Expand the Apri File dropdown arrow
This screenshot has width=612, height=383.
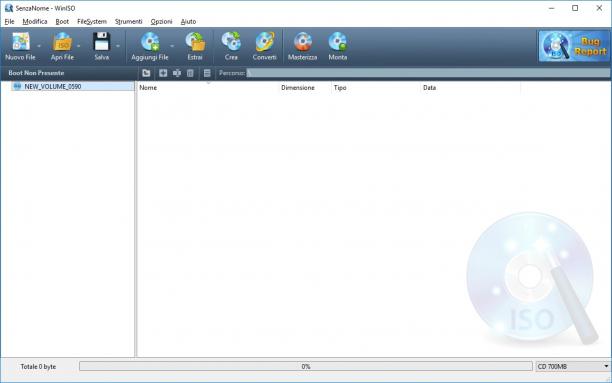[x=78, y=46]
